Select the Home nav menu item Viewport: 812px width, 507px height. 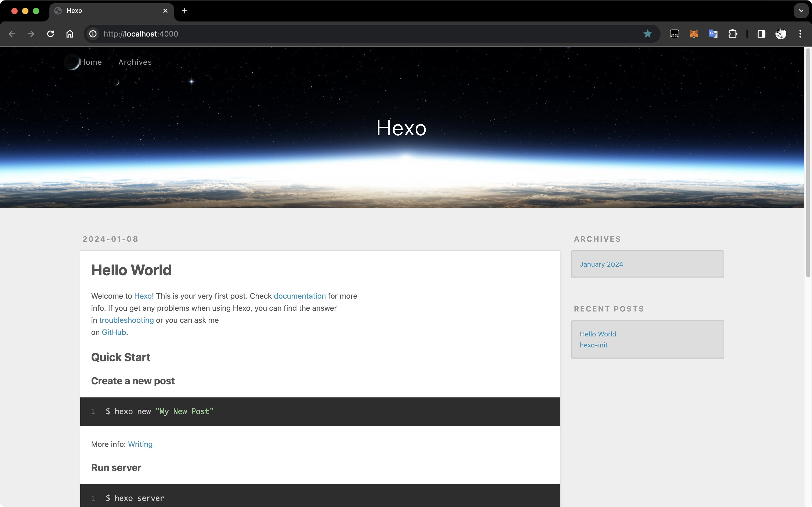[91, 62]
